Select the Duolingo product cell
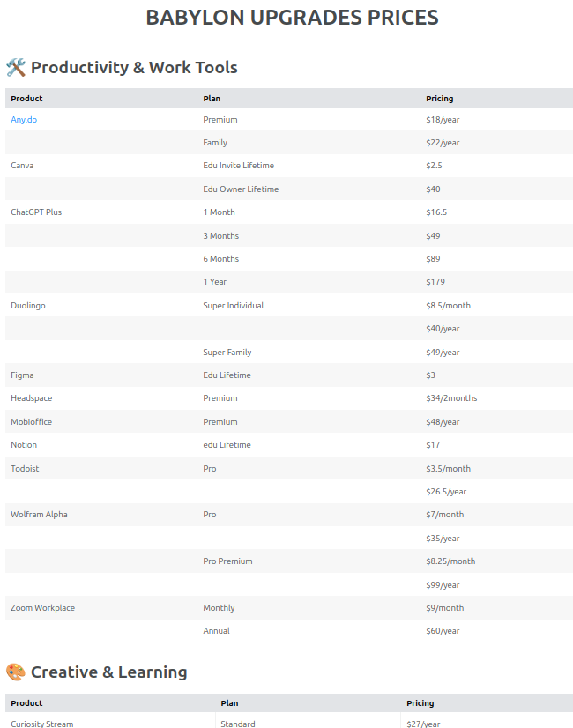 (x=28, y=306)
